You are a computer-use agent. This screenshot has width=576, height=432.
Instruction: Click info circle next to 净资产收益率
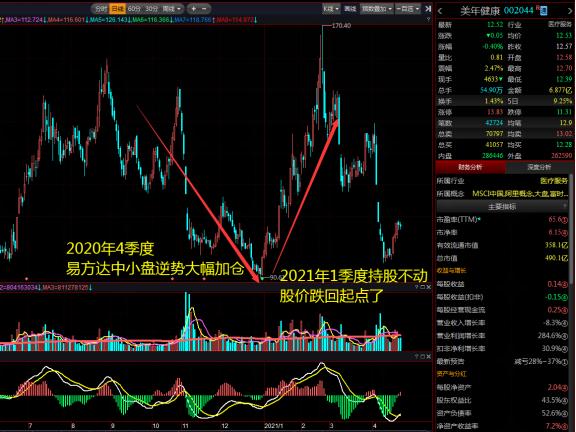[x=565, y=426]
